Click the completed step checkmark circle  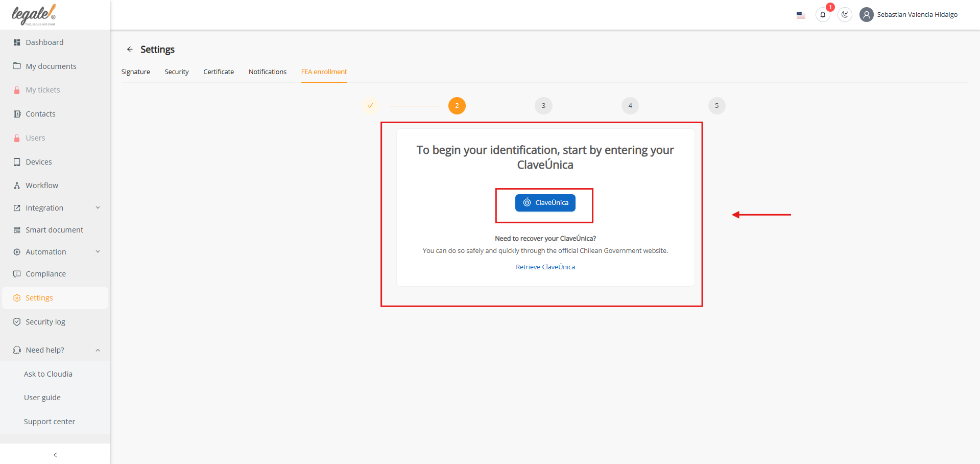click(x=370, y=106)
